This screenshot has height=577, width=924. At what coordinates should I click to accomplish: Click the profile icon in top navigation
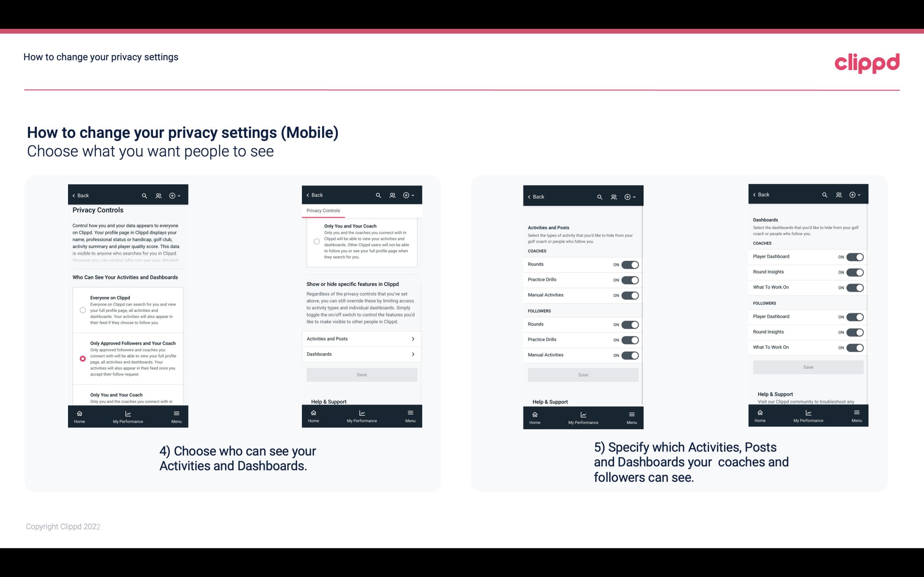click(x=159, y=195)
